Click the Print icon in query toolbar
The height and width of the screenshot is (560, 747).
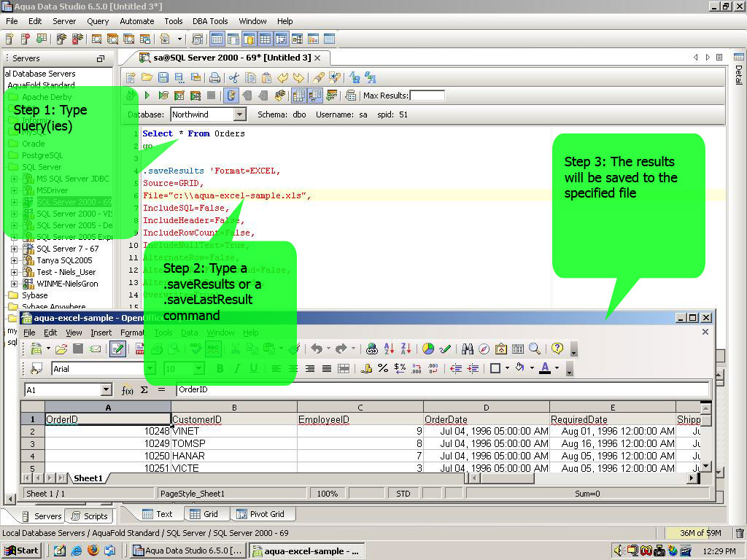(x=215, y=77)
